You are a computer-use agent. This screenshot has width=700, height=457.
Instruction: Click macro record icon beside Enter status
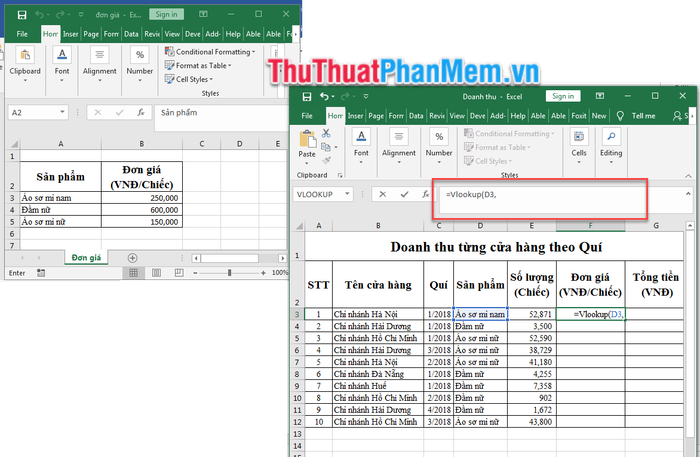click(x=43, y=273)
